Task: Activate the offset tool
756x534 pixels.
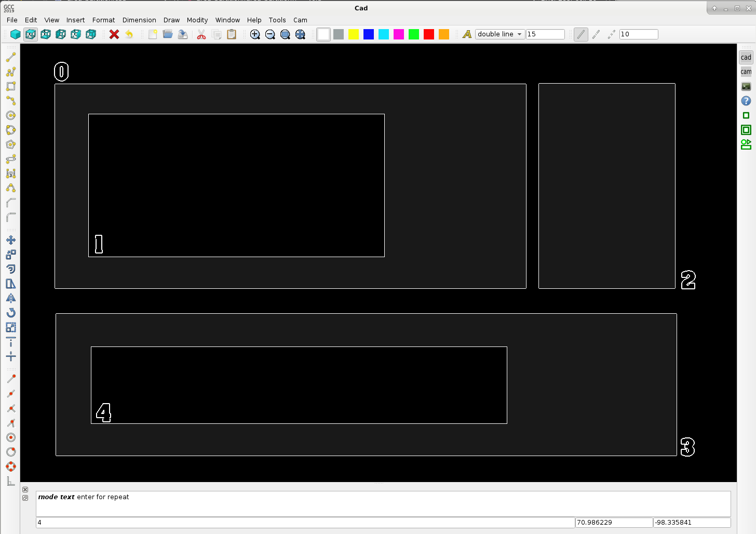Action: point(11,269)
